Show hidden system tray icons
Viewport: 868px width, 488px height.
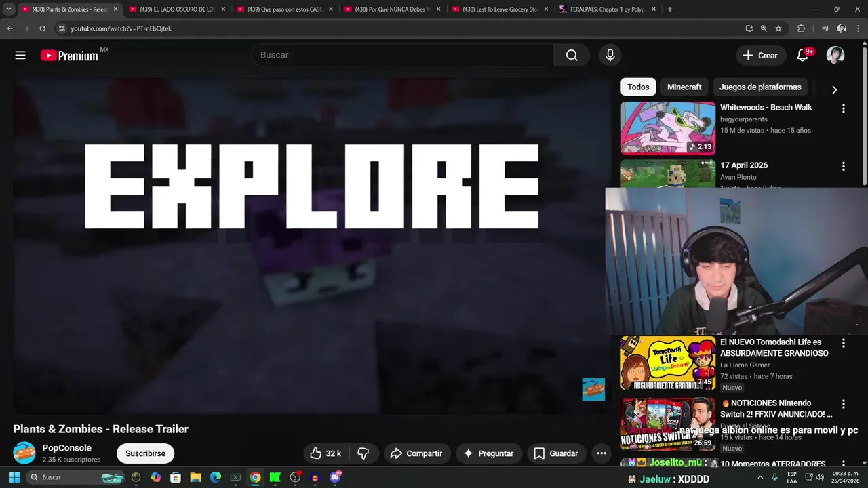tap(759, 477)
